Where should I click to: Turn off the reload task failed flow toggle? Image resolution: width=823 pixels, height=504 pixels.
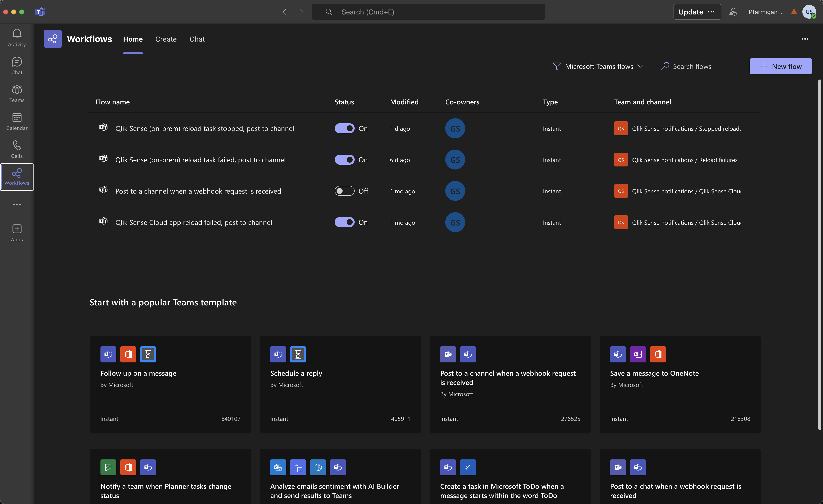[344, 160]
